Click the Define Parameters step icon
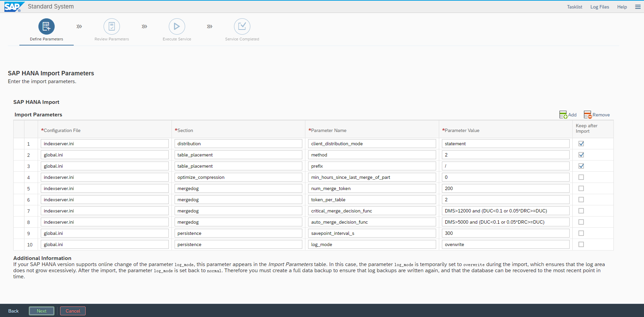 (47, 26)
